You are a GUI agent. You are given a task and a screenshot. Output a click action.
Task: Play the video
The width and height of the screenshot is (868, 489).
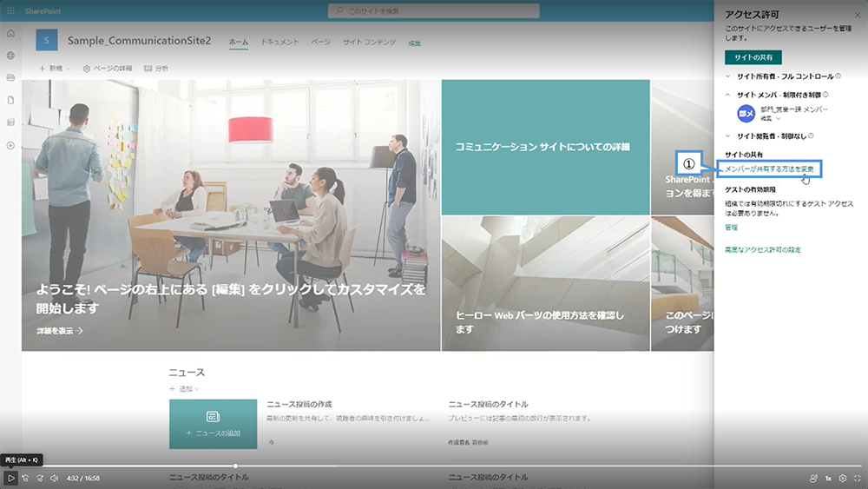pyautogui.click(x=10, y=478)
